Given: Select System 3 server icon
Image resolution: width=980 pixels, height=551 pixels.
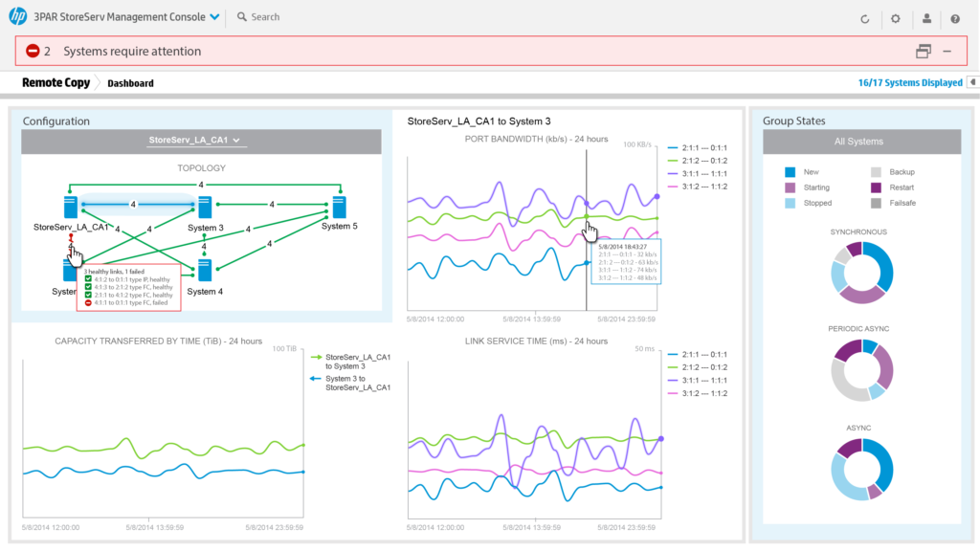Looking at the screenshot, I should (205, 208).
